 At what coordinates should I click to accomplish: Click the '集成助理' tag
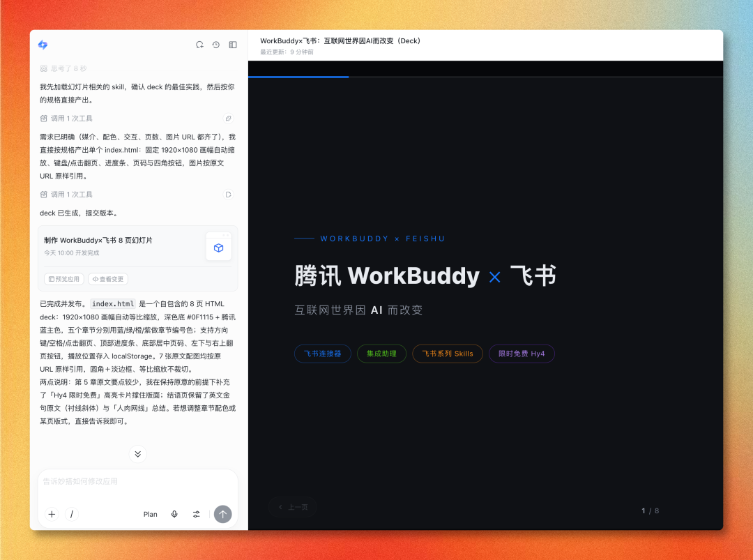(382, 354)
